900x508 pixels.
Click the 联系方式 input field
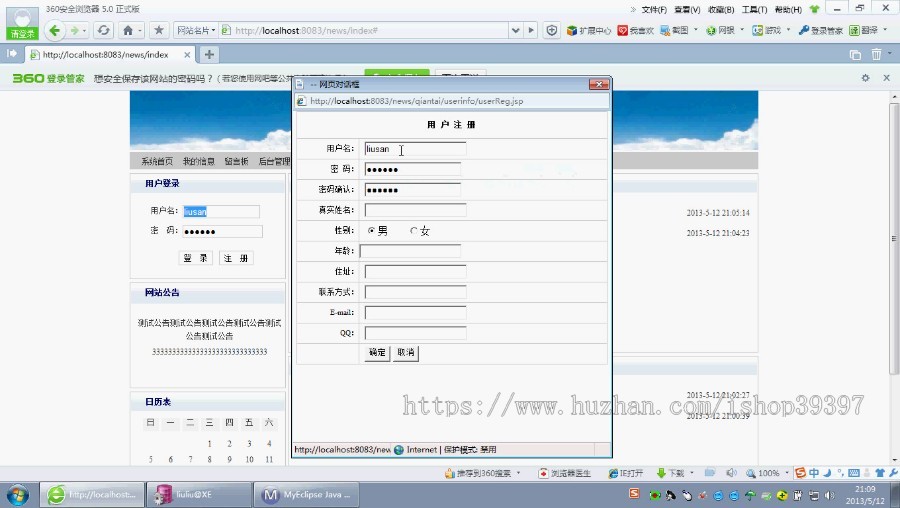416,292
